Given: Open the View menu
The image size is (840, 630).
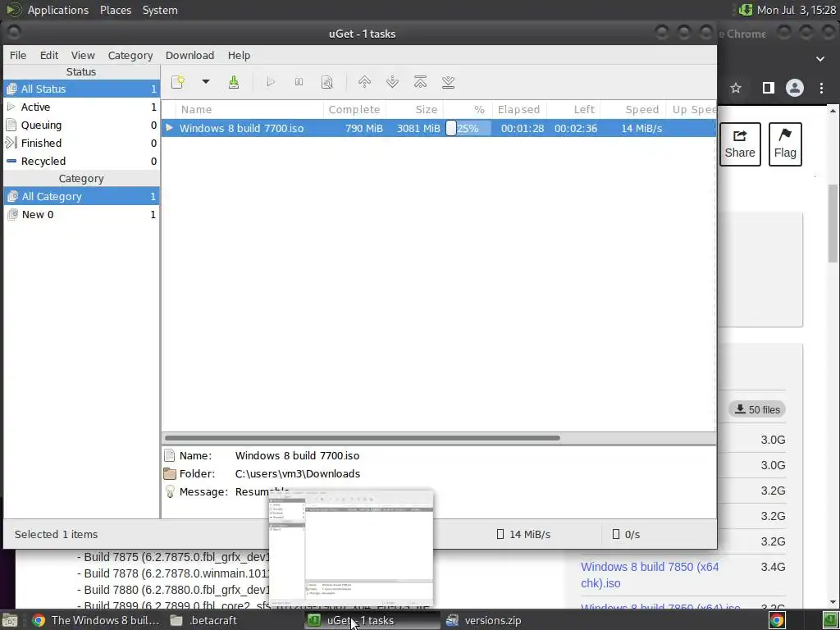Looking at the screenshot, I should pos(83,55).
